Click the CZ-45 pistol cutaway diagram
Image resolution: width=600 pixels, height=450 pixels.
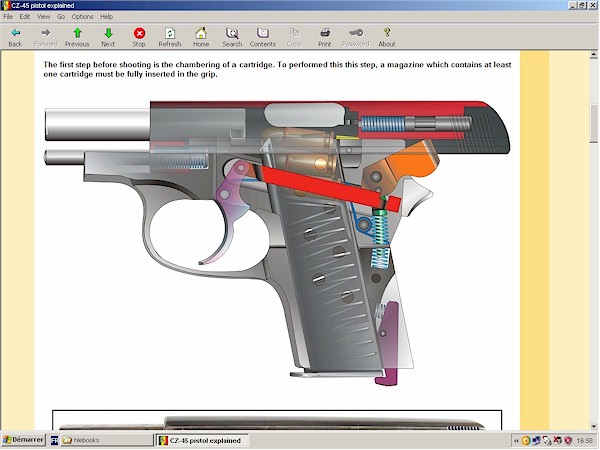point(277,243)
